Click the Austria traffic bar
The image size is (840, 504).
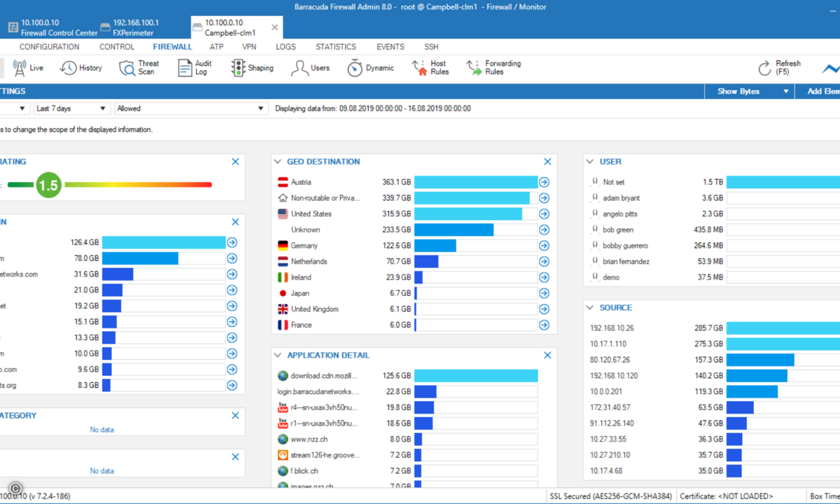click(x=476, y=182)
